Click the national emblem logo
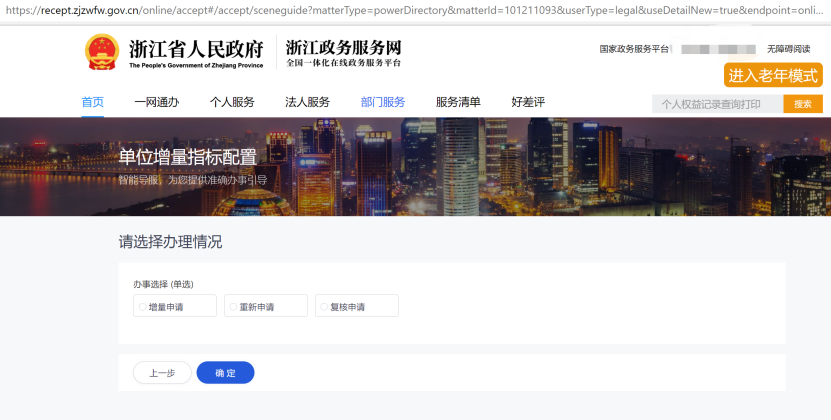Screen dimensions: 831x420 (101, 51)
